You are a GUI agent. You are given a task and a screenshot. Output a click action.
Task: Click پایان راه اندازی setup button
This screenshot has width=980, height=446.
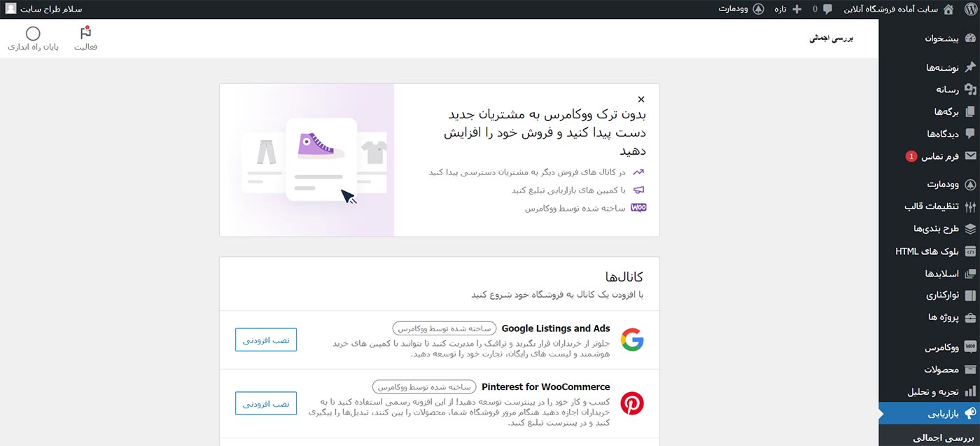point(33,39)
